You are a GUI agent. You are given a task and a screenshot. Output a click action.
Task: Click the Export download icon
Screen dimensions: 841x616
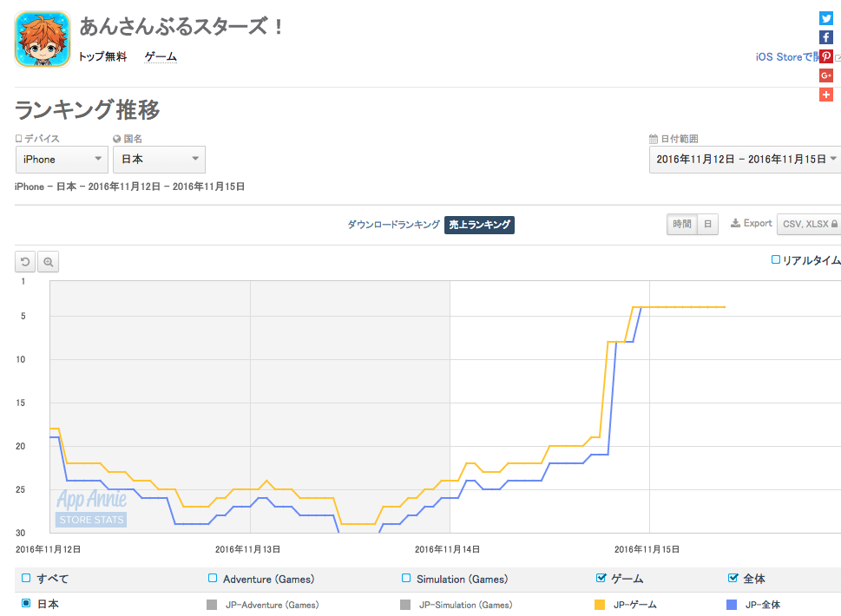(x=735, y=223)
